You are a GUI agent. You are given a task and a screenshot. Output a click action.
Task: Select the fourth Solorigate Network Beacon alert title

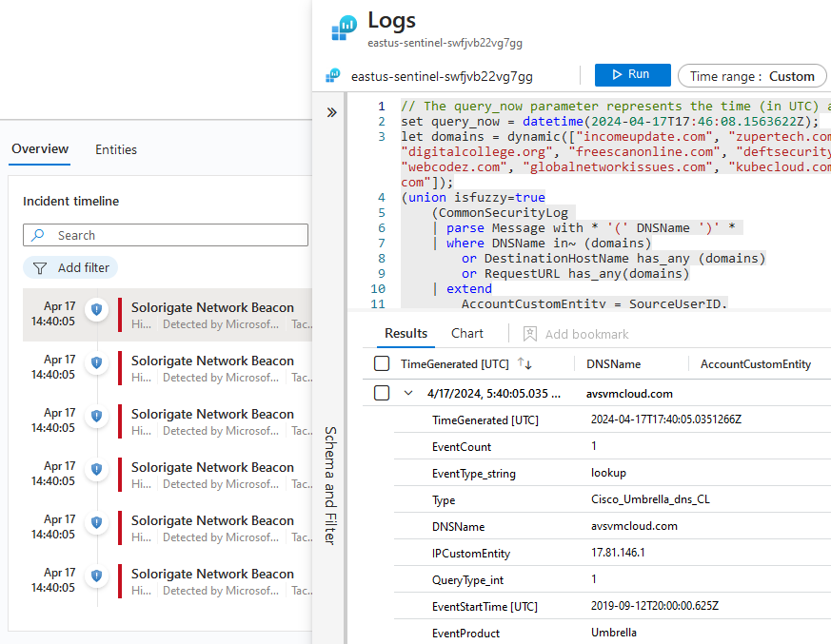pyautogui.click(x=212, y=468)
